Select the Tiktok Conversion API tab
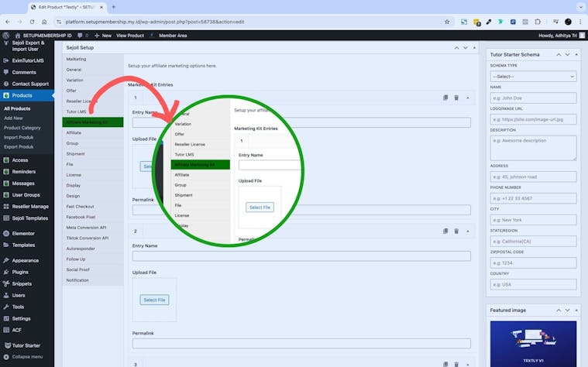This screenshot has width=588, height=367. tap(88, 237)
